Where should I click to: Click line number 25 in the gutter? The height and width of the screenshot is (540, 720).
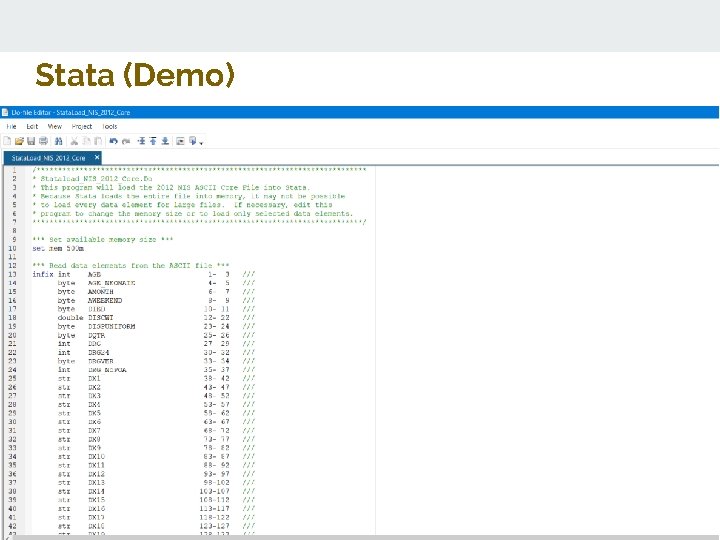[x=12, y=378]
